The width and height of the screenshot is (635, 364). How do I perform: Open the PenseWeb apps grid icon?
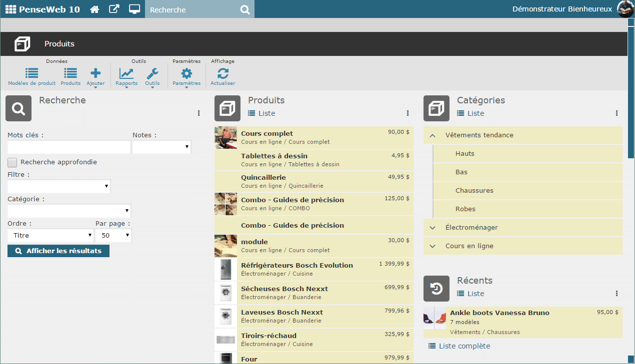click(10, 9)
